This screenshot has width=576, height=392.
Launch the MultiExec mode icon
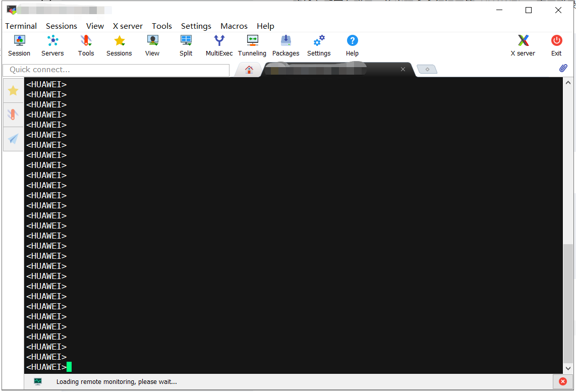pyautogui.click(x=219, y=45)
